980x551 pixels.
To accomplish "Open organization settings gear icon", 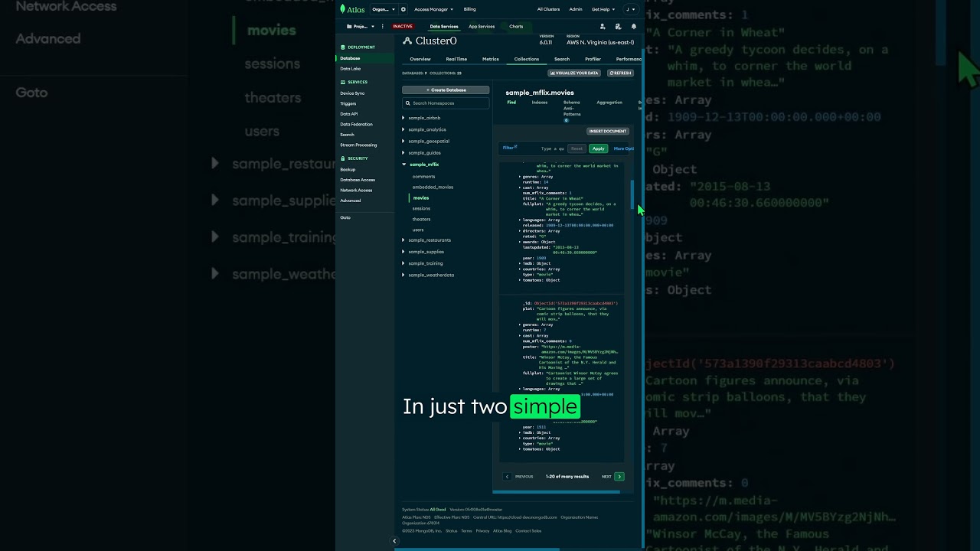I will click(x=403, y=9).
